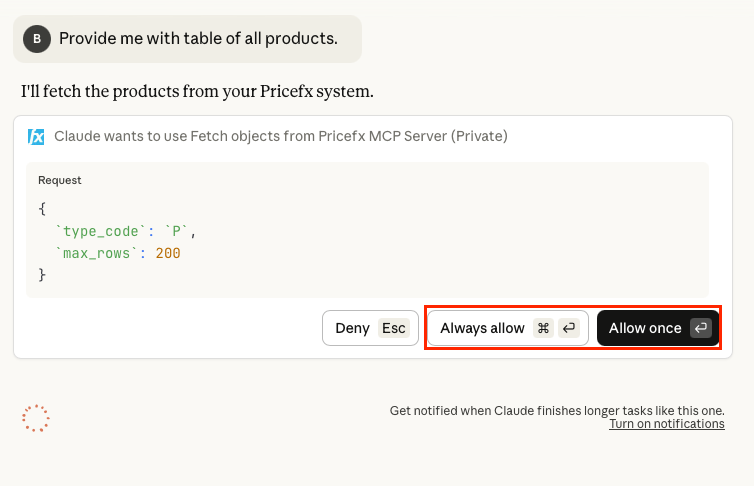This screenshot has width=754, height=486.
Task: Click the "Get notified when Claude finishes" text
Action: [557, 410]
